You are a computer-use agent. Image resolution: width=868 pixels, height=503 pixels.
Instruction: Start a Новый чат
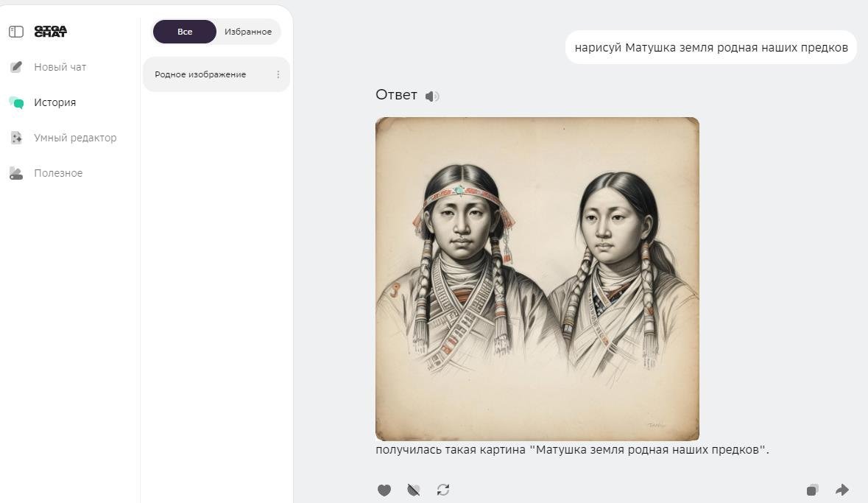(x=60, y=67)
